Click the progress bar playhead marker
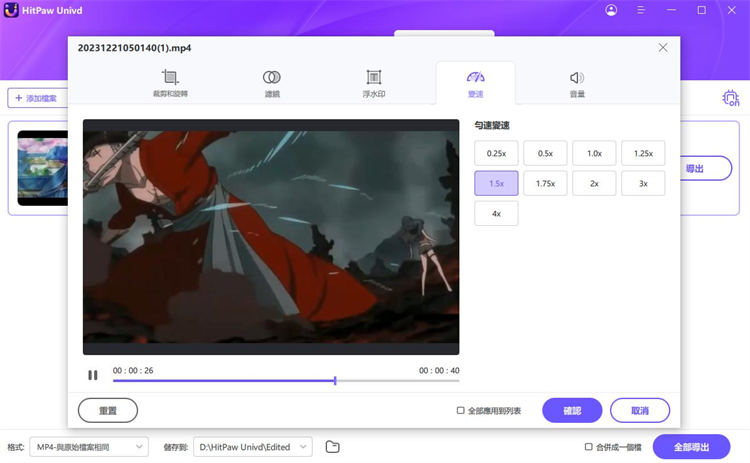 (x=335, y=381)
